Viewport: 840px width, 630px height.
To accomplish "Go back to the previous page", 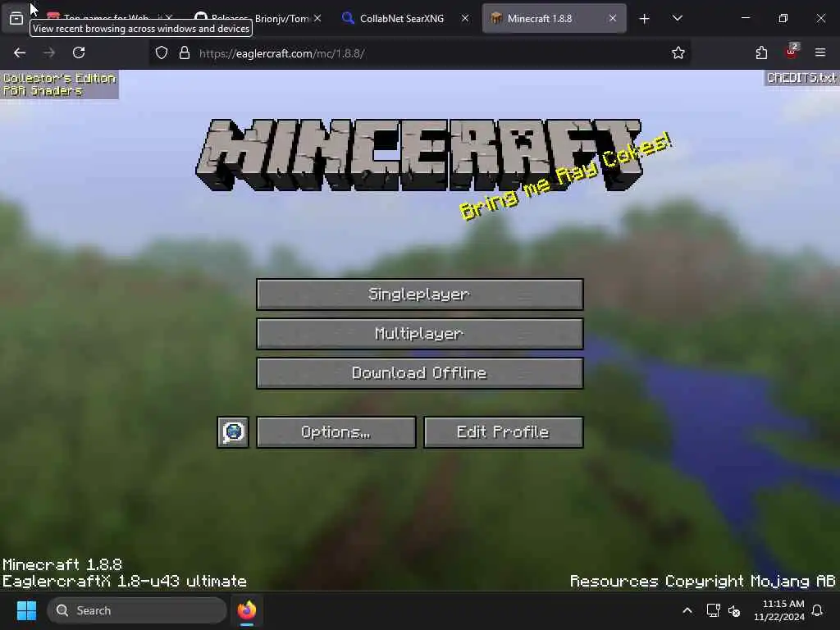I will (x=20, y=52).
